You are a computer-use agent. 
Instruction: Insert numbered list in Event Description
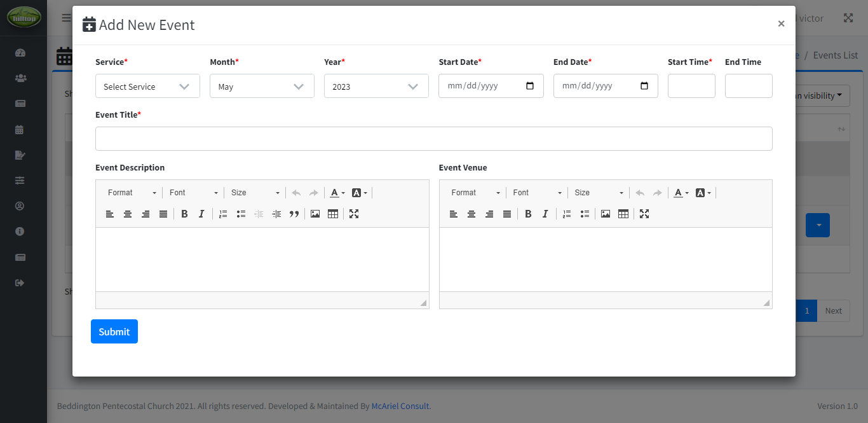tap(223, 214)
